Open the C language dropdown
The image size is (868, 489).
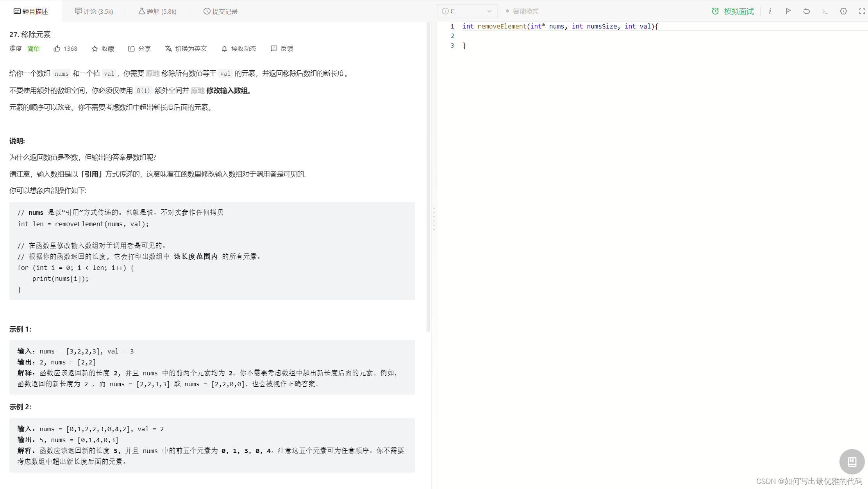tap(467, 11)
